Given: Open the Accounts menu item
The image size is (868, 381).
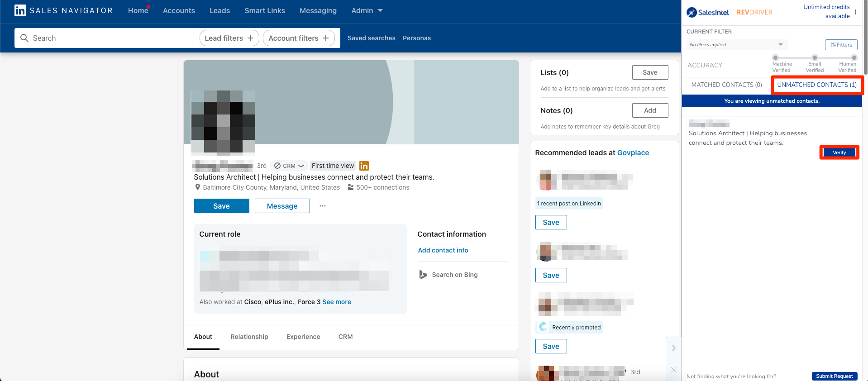Looking at the screenshot, I should coord(179,10).
